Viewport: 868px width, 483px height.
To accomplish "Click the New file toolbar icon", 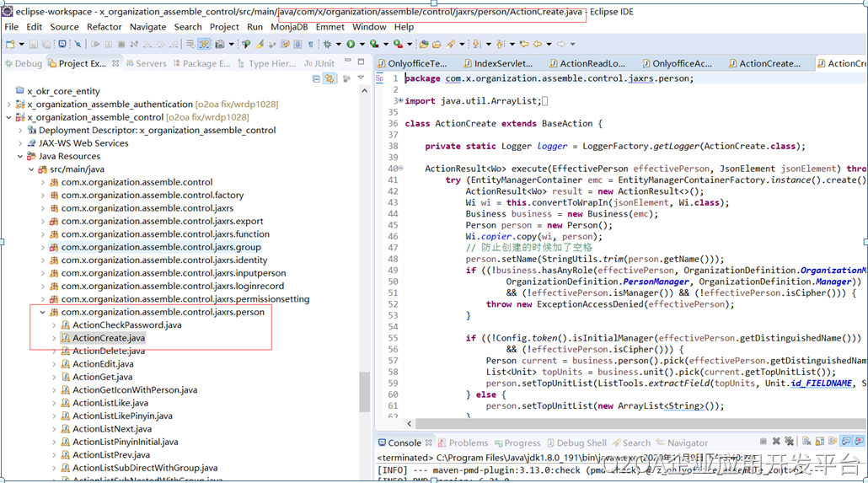I will pyautogui.click(x=10, y=44).
